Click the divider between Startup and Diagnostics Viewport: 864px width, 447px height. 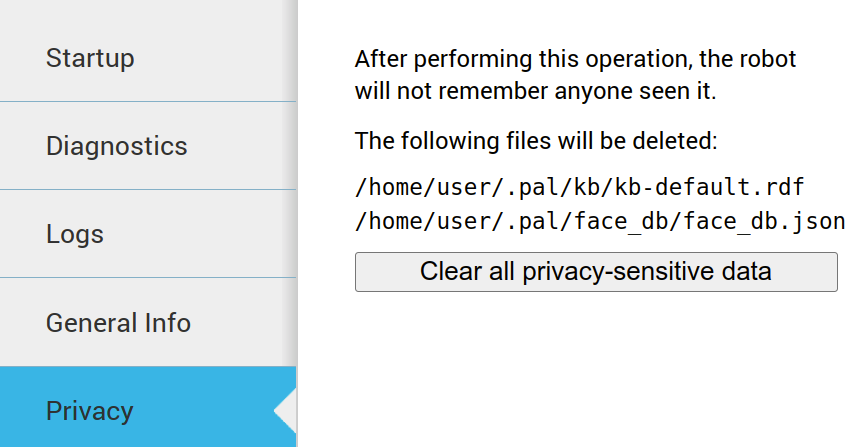coord(148,101)
